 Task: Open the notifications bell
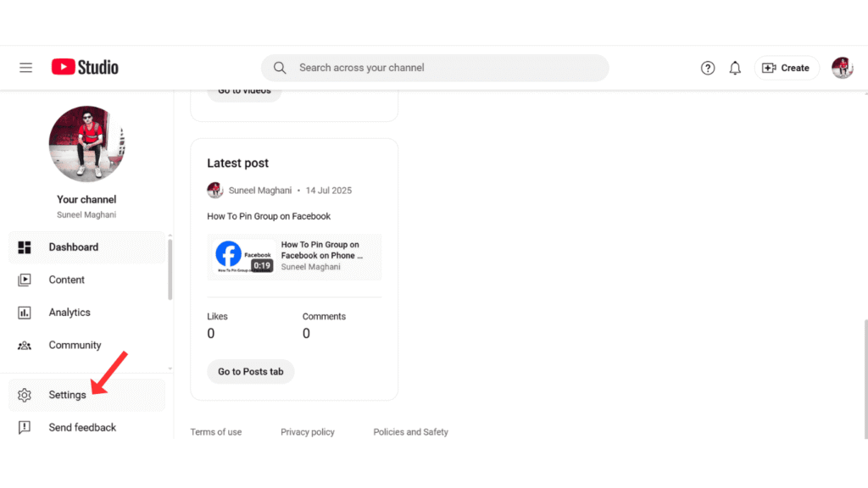(x=735, y=68)
